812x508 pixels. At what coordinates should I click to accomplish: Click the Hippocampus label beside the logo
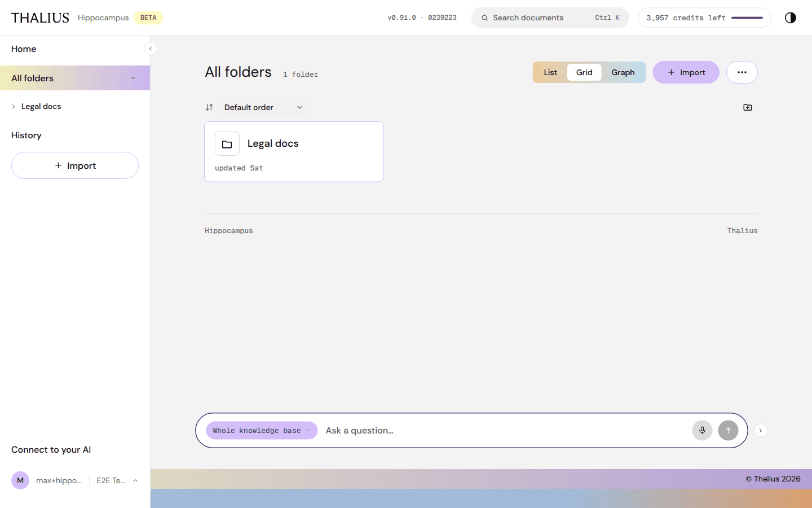(x=103, y=18)
